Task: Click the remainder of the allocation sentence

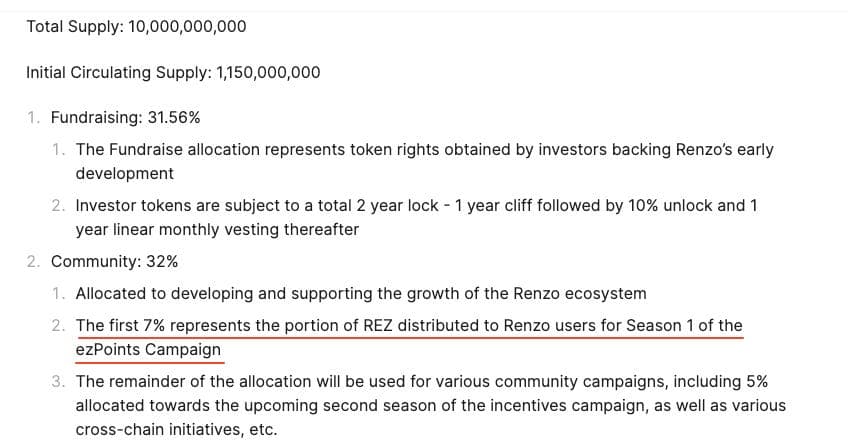Action: (x=430, y=406)
